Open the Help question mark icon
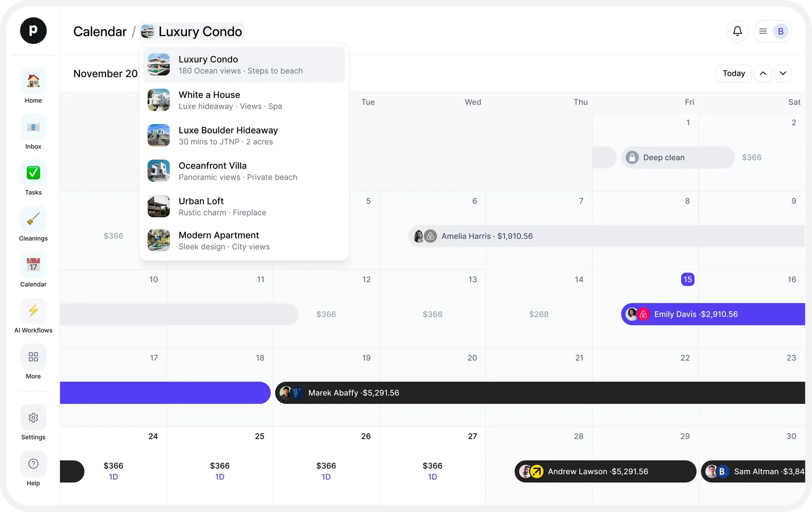Image resolution: width=812 pixels, height=512 pixels. [33, 464]
